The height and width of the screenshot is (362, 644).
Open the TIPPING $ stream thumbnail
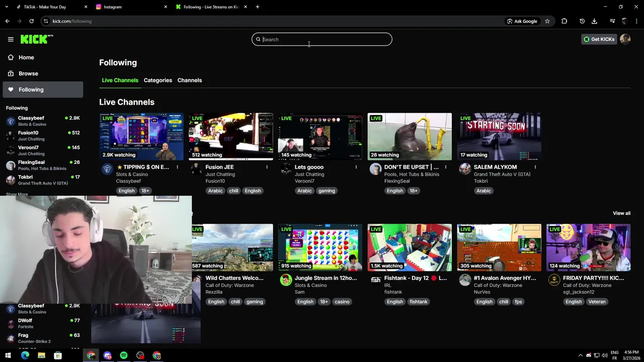141,136
